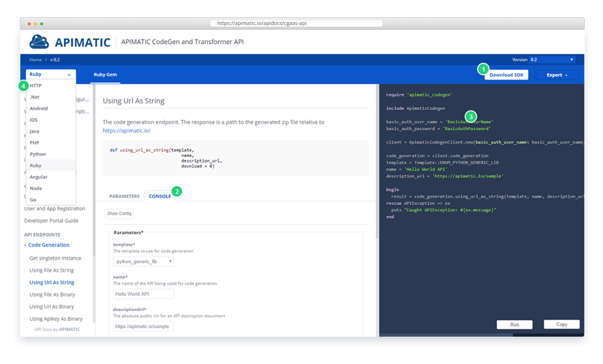Click the Show Config button

click(x=119, y=213)
